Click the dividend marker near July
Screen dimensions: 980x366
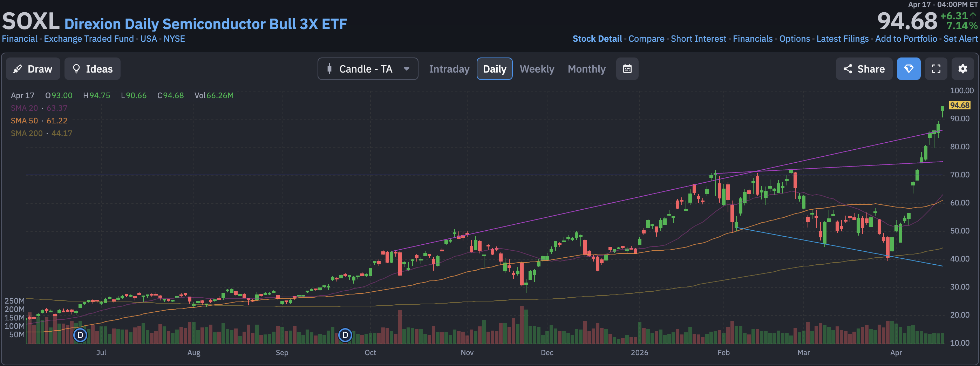(80, 335)
